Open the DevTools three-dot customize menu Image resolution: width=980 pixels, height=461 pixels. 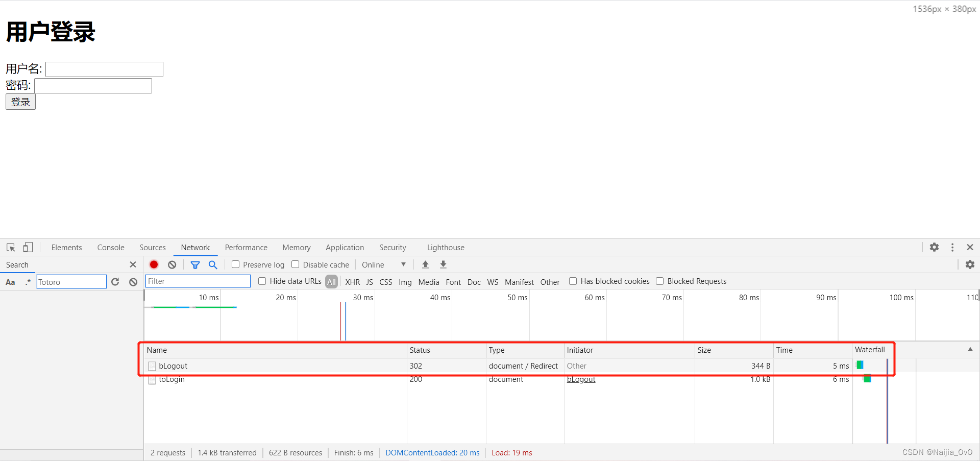click(952, 247)
